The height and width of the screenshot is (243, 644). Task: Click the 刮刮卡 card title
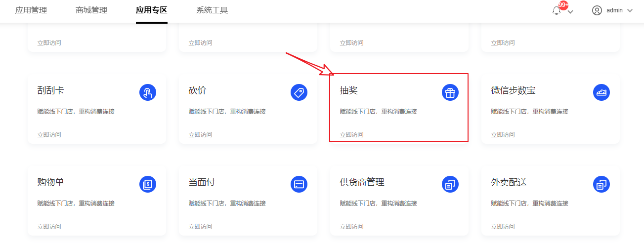click(50, 91)
